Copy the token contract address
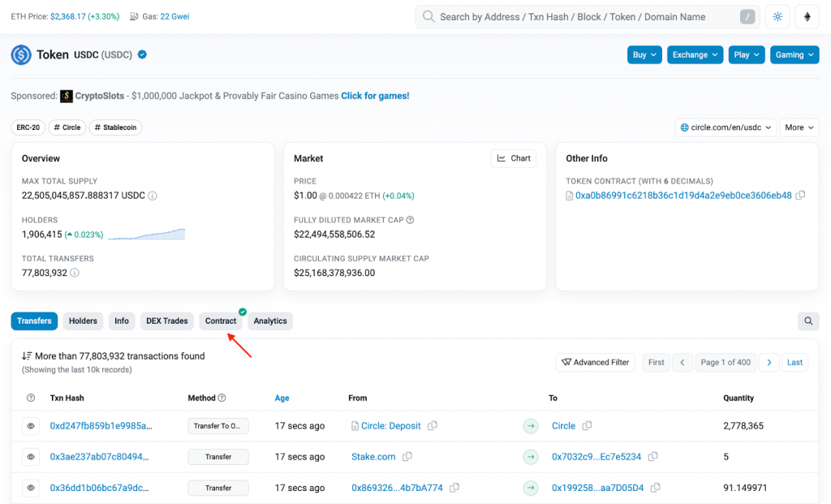Image resolution: width=831 pixels, height=504 pixels. tap(801, 196)
